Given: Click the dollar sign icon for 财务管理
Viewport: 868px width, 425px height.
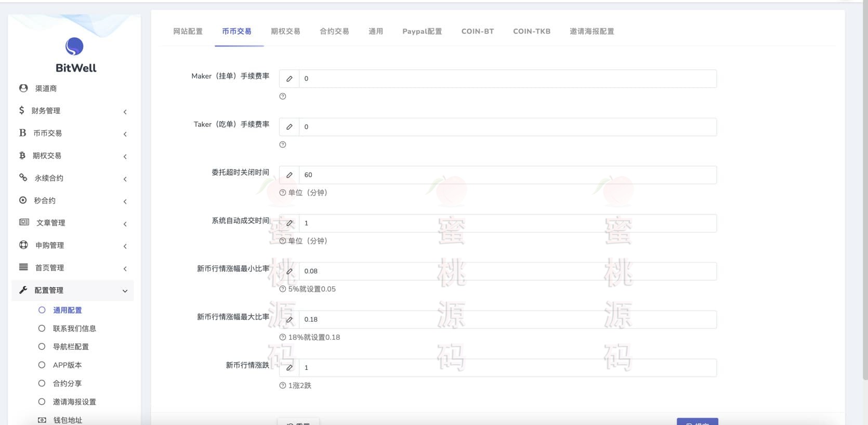Looking at the screenshot, I should pyautogui.click(x=21, y=110).
